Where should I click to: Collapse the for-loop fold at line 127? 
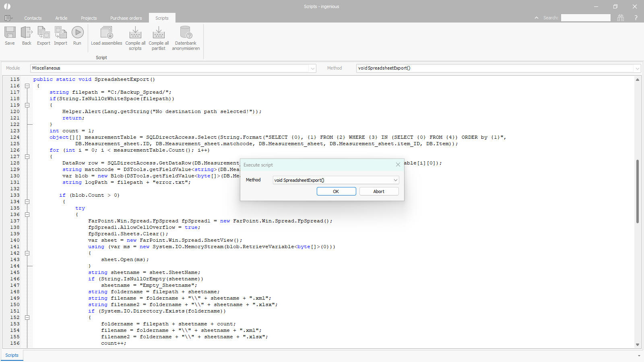(x=27, y=156)
